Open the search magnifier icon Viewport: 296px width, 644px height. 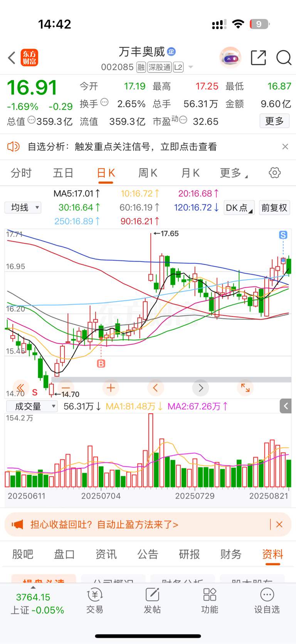pos(284,58)
